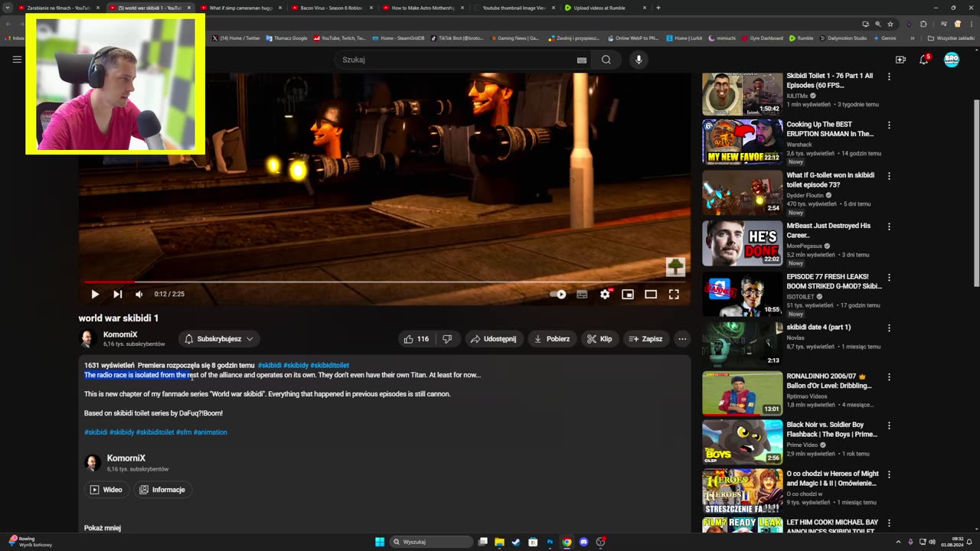This screenshot has width=980, height=551.
Task: Open the on-screen keyboard in search box
Action: pos(582,60)
